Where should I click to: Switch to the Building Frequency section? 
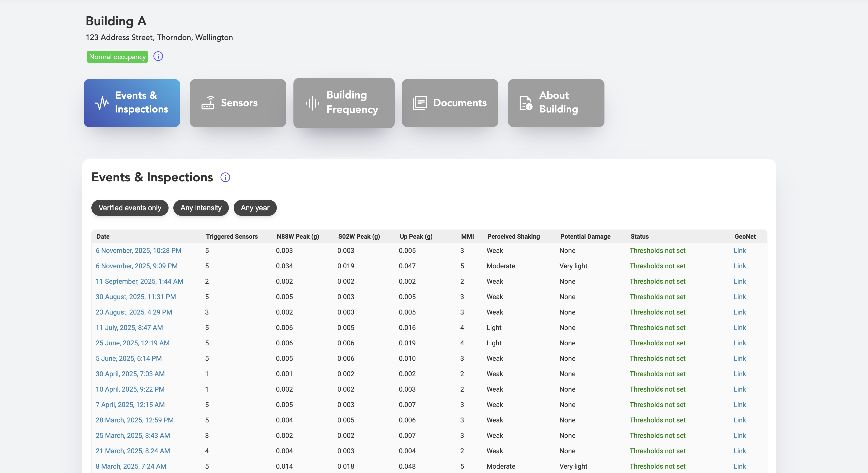pos(344,103)
